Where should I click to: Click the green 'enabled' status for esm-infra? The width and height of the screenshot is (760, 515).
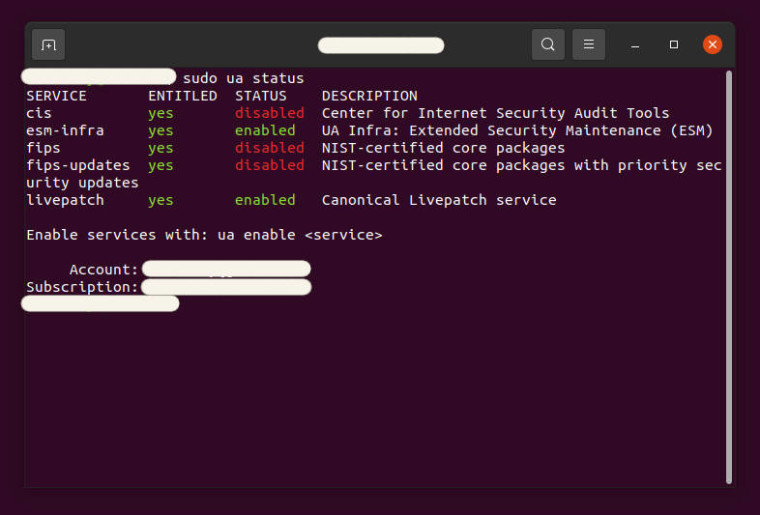[265, 130]
